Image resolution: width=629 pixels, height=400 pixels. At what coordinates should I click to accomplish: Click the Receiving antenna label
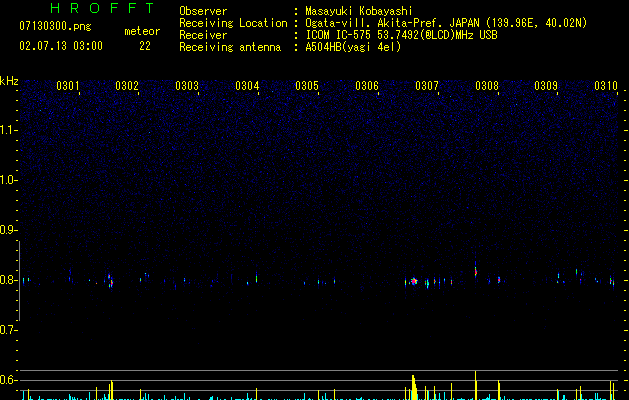click(230, 47)
